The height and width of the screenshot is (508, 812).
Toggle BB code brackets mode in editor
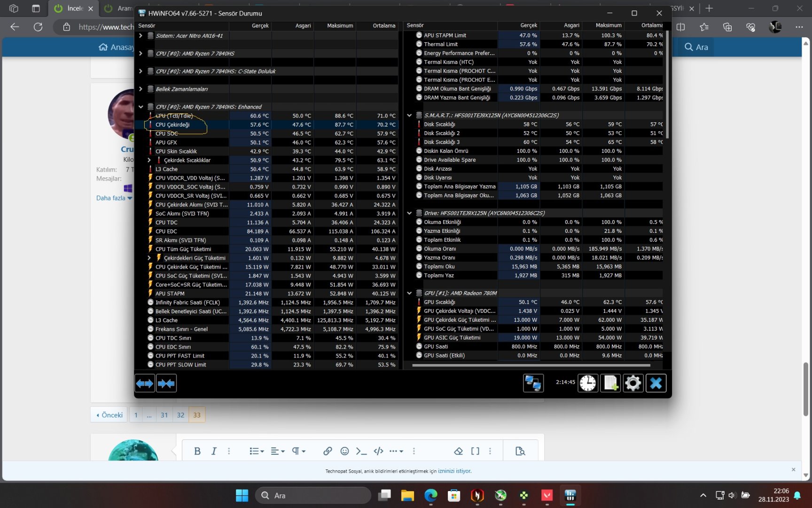[x=475, y=451]
